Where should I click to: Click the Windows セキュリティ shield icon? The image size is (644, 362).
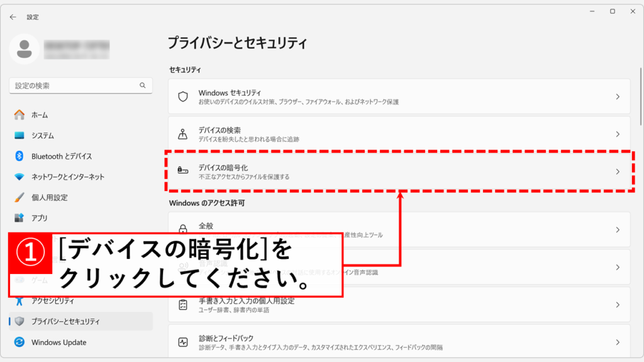pos(183,97)
